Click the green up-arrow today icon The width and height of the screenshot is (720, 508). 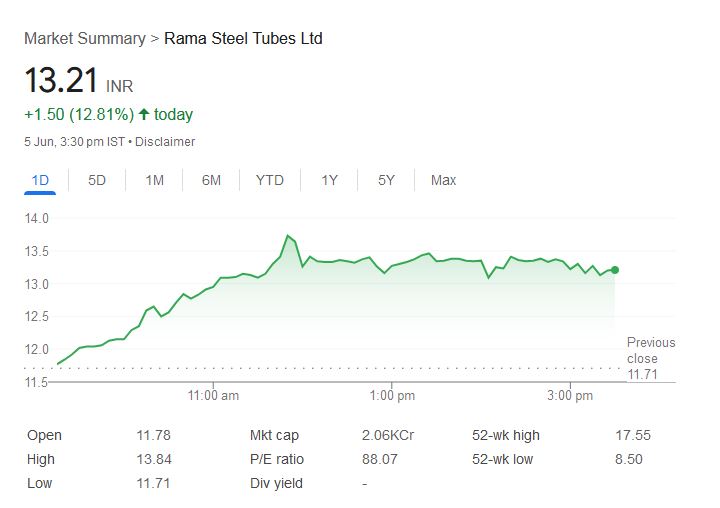143,114
